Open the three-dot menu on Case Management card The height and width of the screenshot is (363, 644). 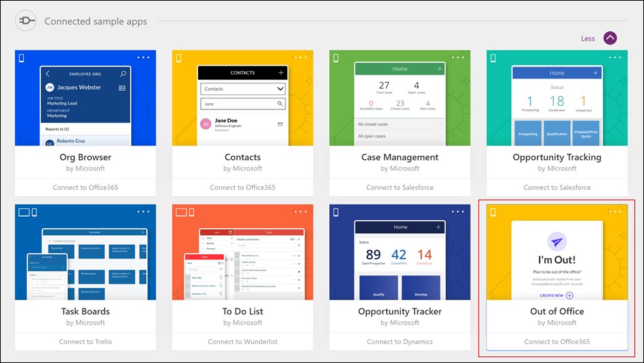click(x=458, y=57)
